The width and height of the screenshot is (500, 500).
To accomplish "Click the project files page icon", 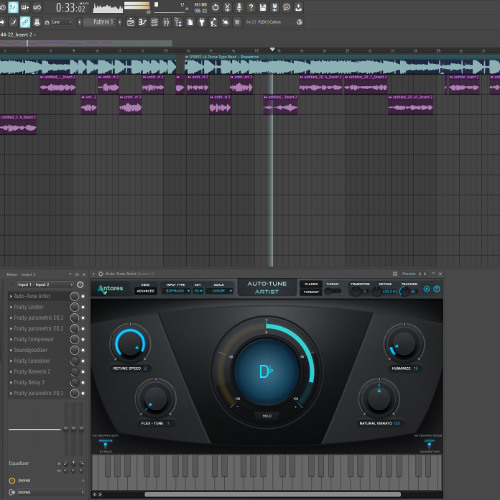I will tap(190, 22).
